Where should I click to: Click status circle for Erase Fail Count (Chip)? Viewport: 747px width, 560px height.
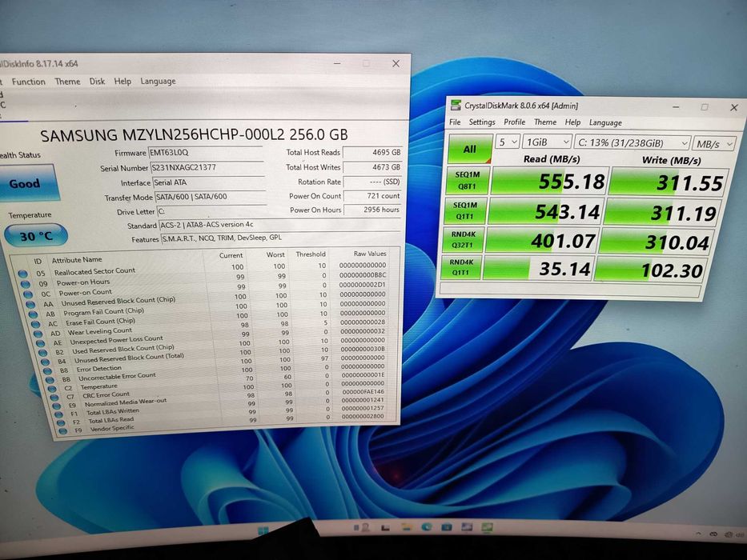[35, 324]
